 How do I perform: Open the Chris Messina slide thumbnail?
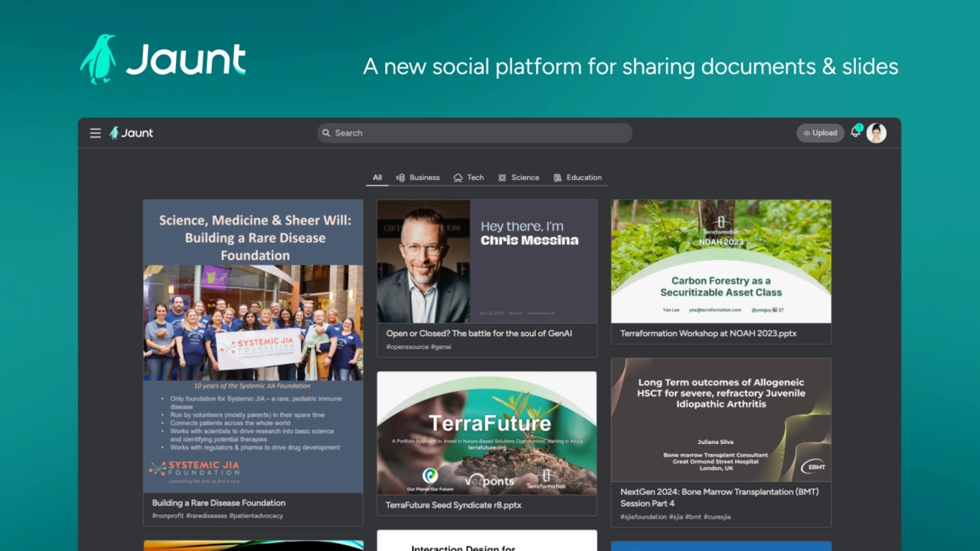click(x=487, y=262)
